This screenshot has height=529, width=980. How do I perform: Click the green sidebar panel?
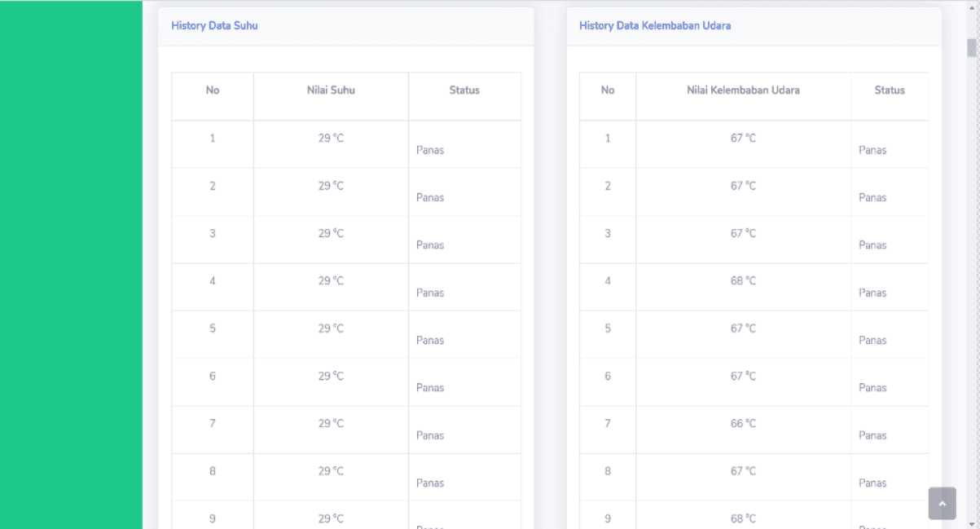tap(71, 264)
